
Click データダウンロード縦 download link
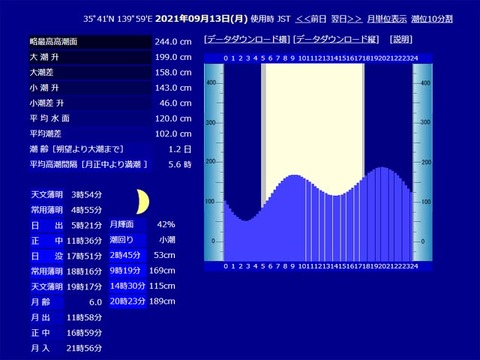coord(336,39)
